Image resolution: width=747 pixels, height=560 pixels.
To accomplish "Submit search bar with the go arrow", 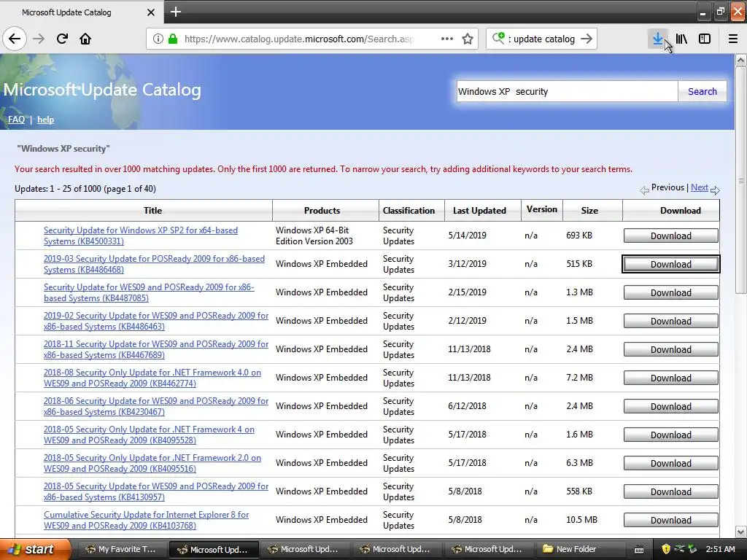I will [587, 39].
